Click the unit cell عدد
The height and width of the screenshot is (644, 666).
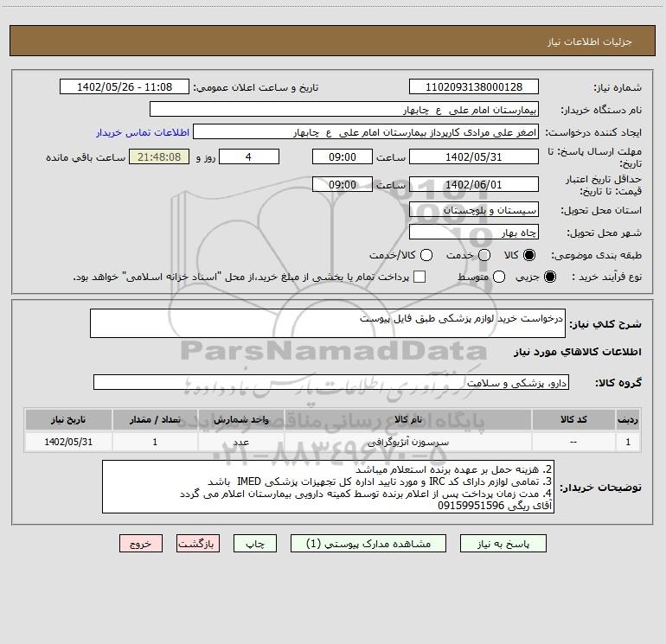(240, 442)
